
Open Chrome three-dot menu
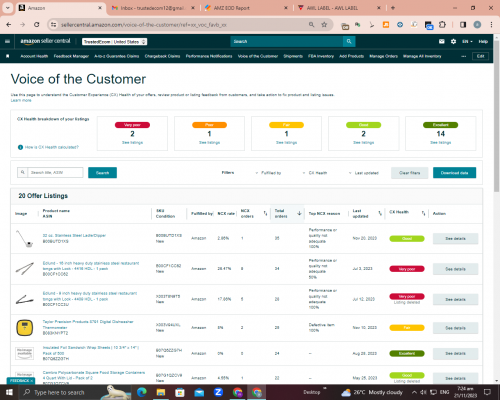point(491,25)
